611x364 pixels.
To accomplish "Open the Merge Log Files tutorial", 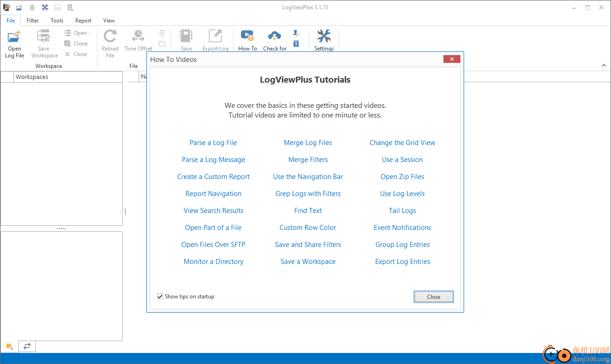I will click(x=308, y=143).
